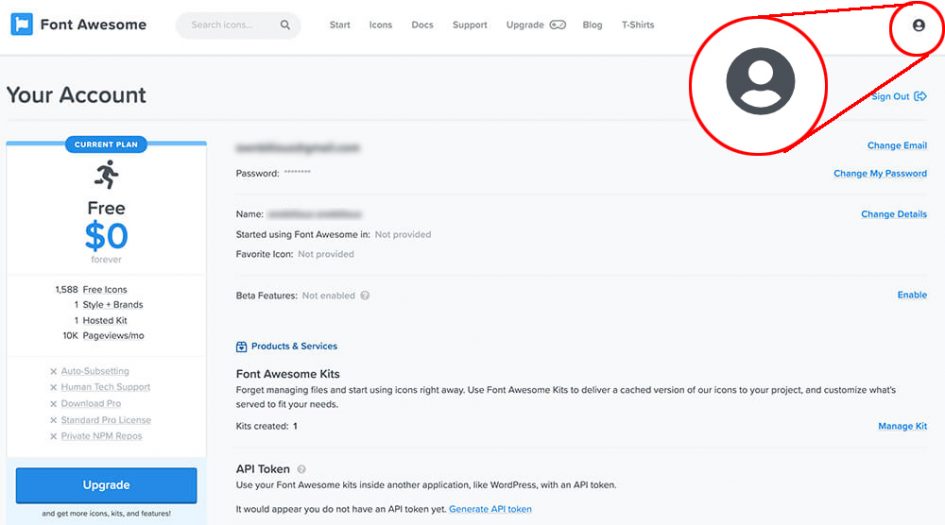945x525 pixels.
Task: Click the Font Awesome flag logo
Action: pos(22,25)
